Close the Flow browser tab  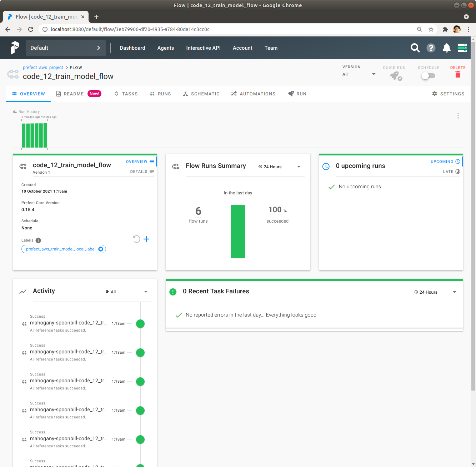coord(83,17)
